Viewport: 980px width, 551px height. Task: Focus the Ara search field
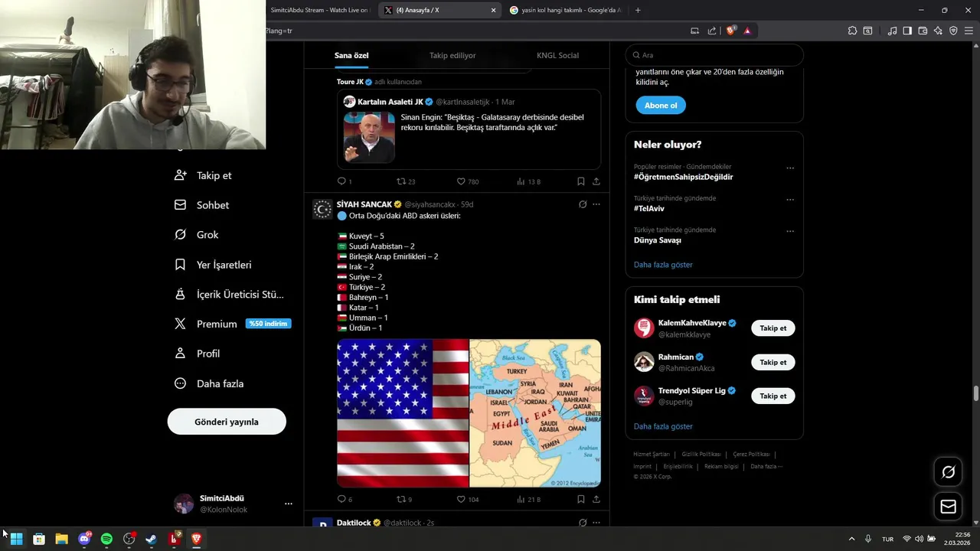714,55
